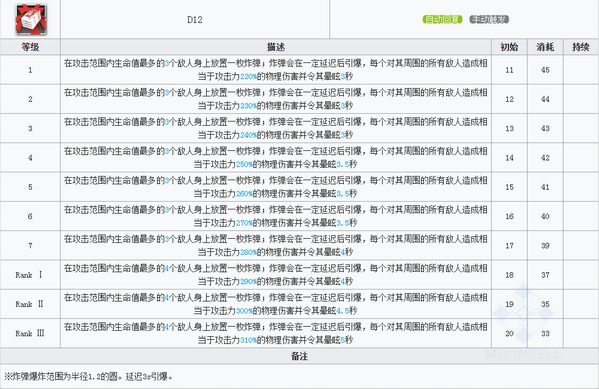Select the Rank I row label

click(x=29, y=275)
